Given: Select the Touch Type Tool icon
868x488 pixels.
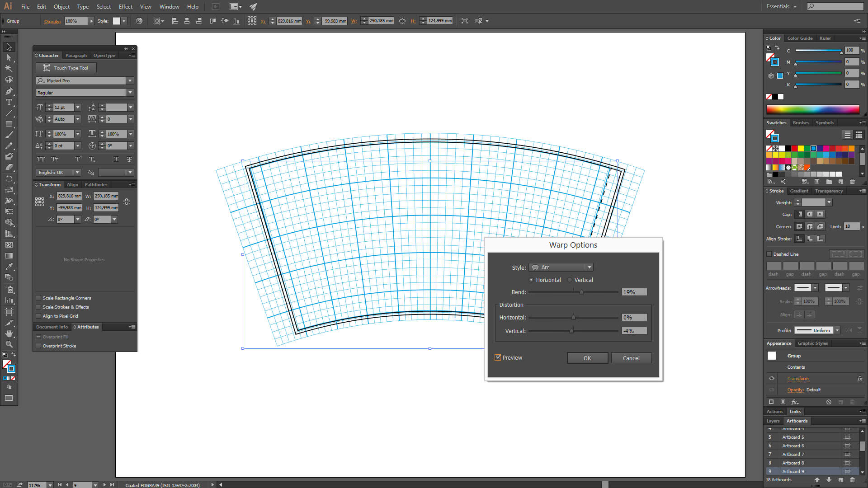Looking at the screenshot, I should [x=47, y=67].
